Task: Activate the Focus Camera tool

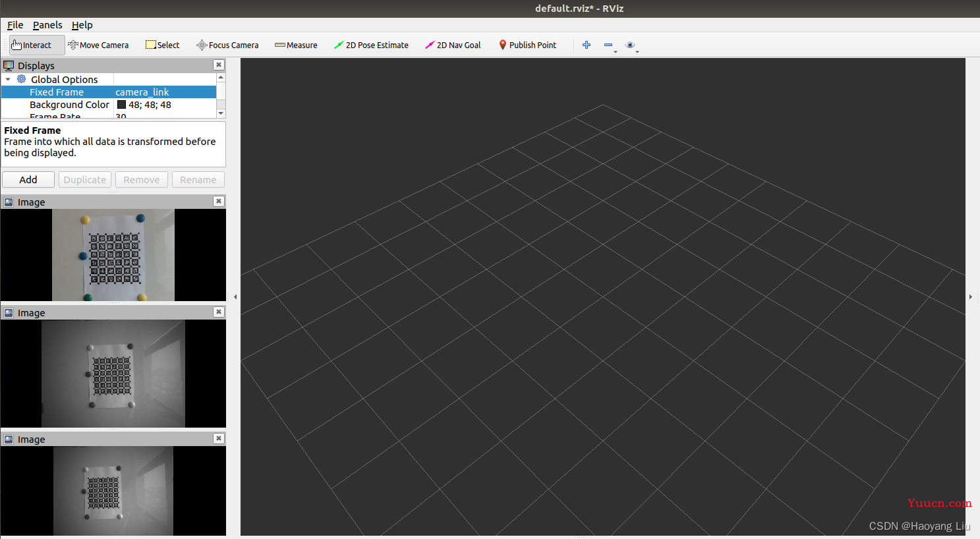Action: 227,45
